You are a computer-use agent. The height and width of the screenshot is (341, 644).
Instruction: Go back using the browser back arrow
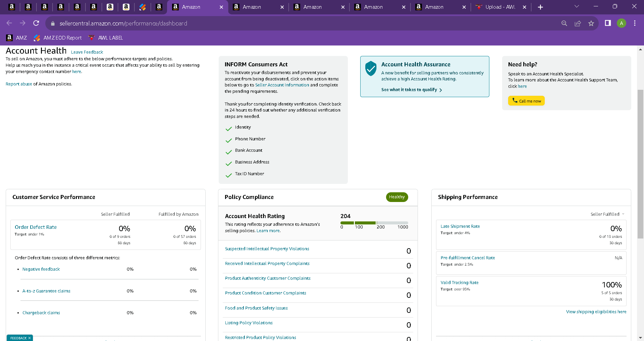coord(9,23)
